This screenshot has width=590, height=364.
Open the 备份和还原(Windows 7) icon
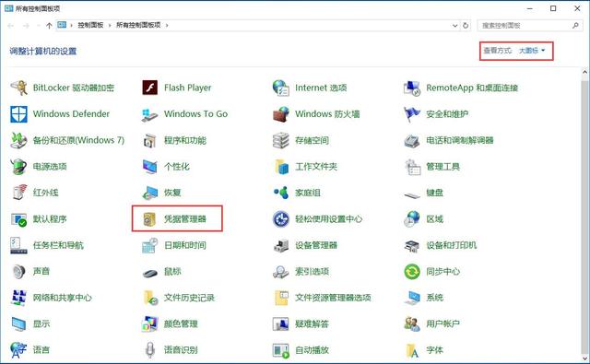point(18,140)
